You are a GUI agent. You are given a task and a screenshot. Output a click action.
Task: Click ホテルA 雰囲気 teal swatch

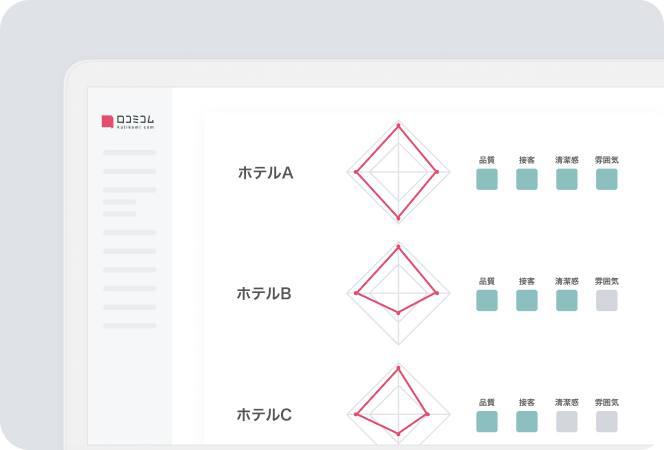[x=607, y=179]
